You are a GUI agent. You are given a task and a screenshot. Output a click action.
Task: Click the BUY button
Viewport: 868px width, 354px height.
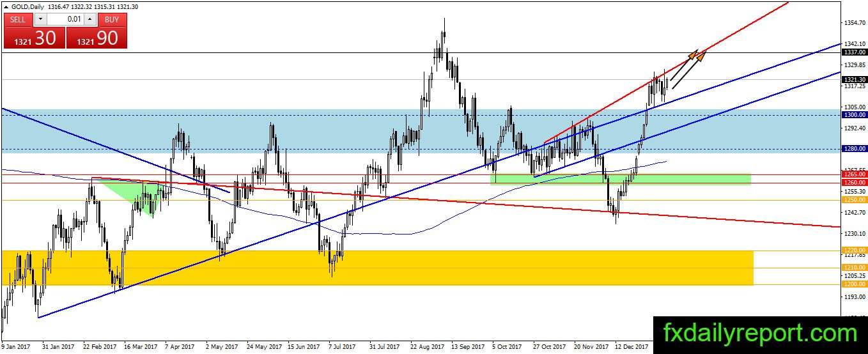(x=112, y=19)
